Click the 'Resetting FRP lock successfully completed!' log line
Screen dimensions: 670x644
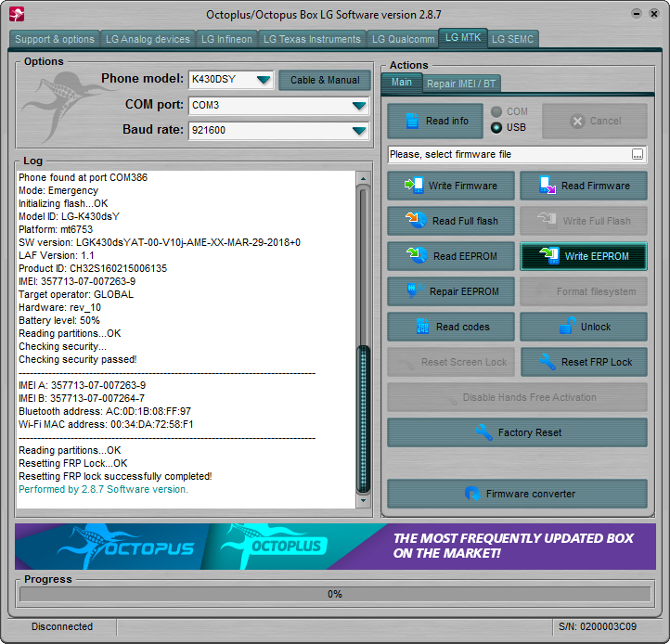[115, 476]
